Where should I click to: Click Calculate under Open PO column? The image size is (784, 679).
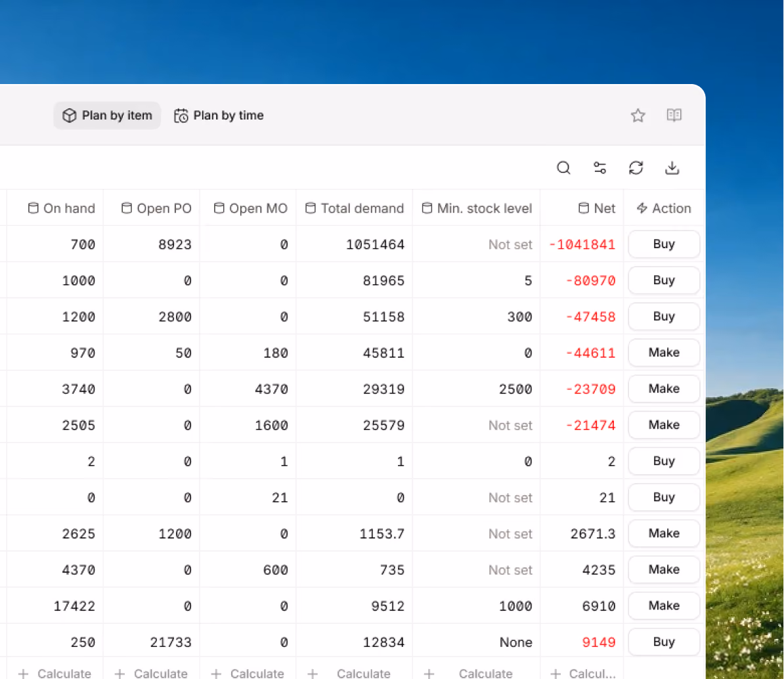[x=151, y=674]
